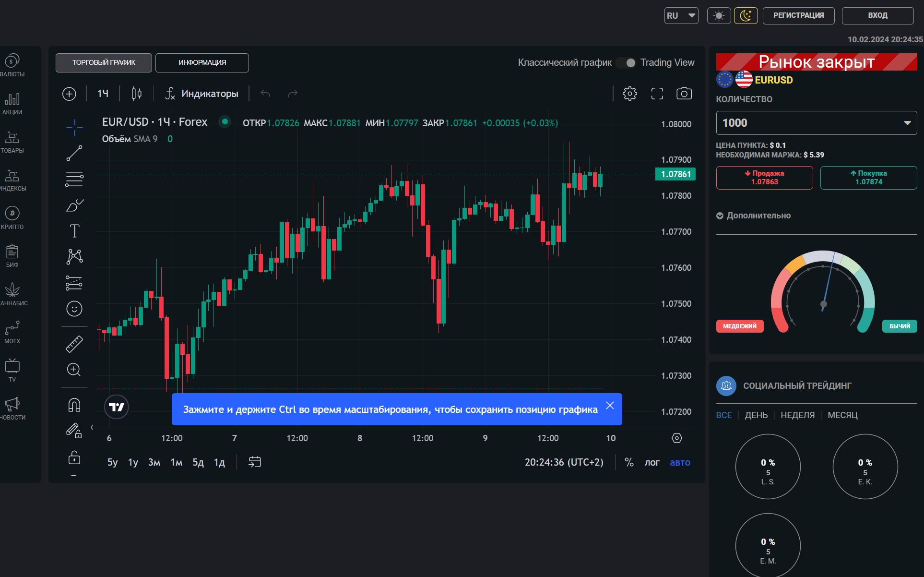Toggle percent scale on chart
This screenshot has width=924, height=577.
629,462
